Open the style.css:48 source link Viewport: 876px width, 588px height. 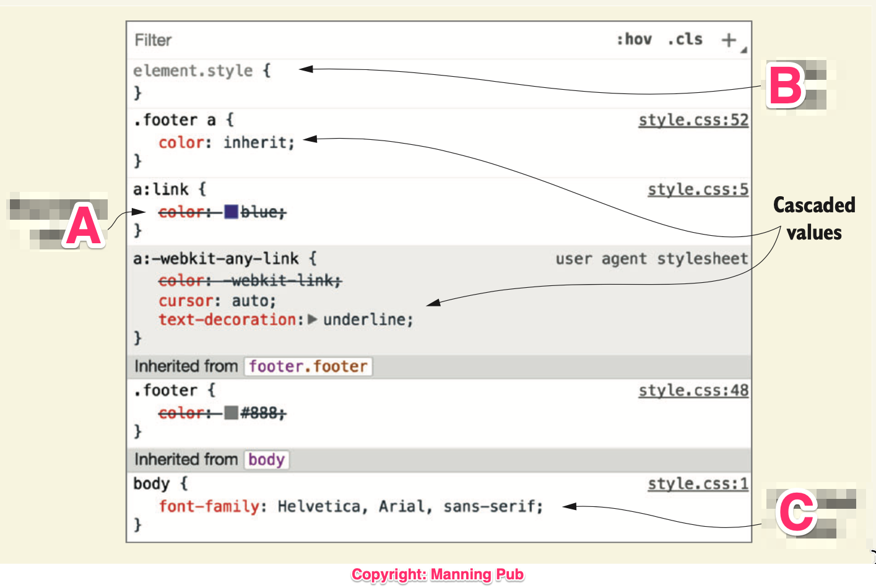[x=693, y=390]
